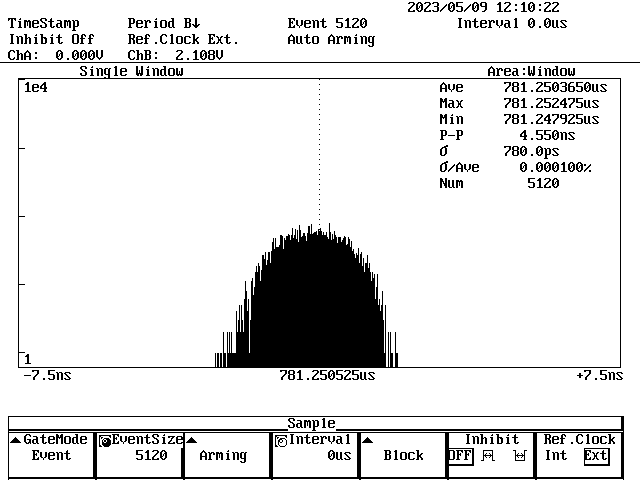Viewport: 640px width, 480px height.
Task: Click the Interval rotary knob icon
Action: [x=280, y=440]
